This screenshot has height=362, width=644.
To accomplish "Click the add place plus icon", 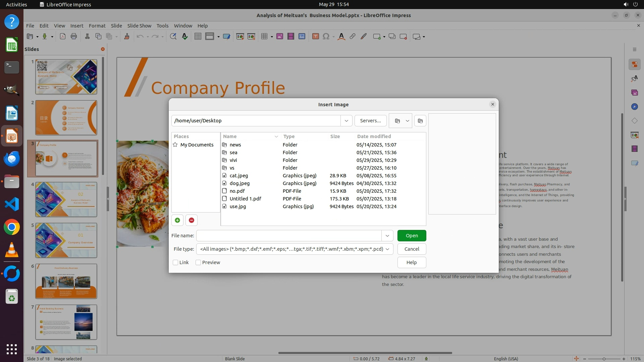I will [x=177, y=220].
